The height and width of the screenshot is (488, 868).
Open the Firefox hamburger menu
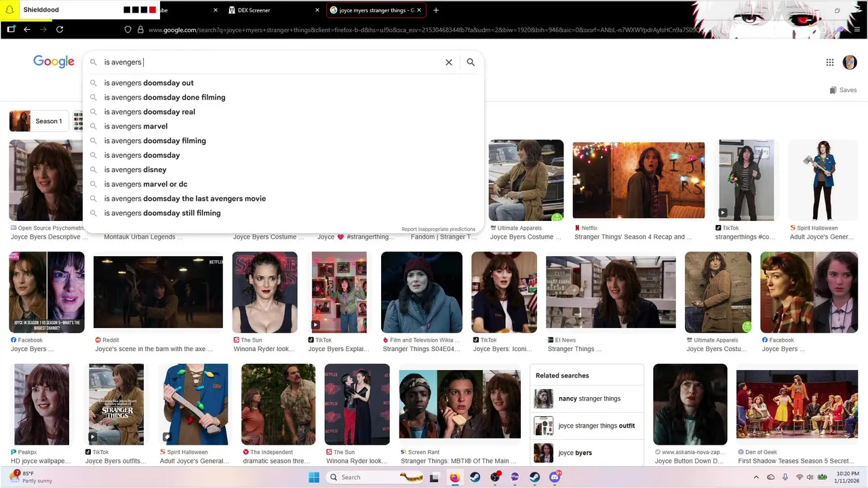pos(858,30)
